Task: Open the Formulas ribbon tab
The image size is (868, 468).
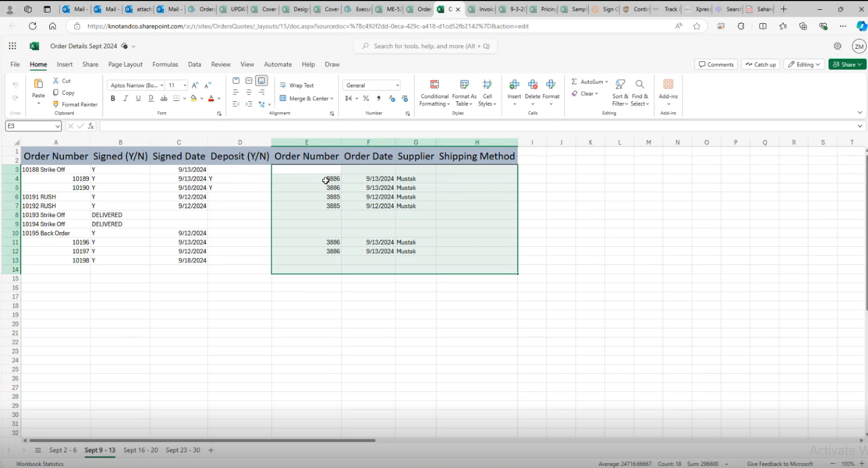Action: [x=165, y=65]
